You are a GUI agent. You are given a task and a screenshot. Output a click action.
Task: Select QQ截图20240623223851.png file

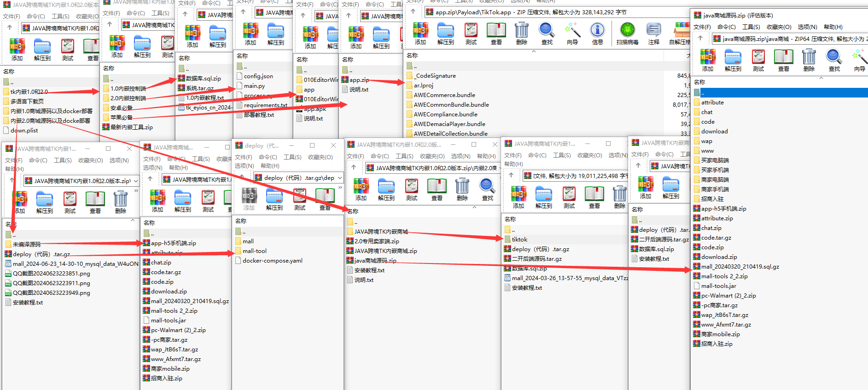point(48,274)
